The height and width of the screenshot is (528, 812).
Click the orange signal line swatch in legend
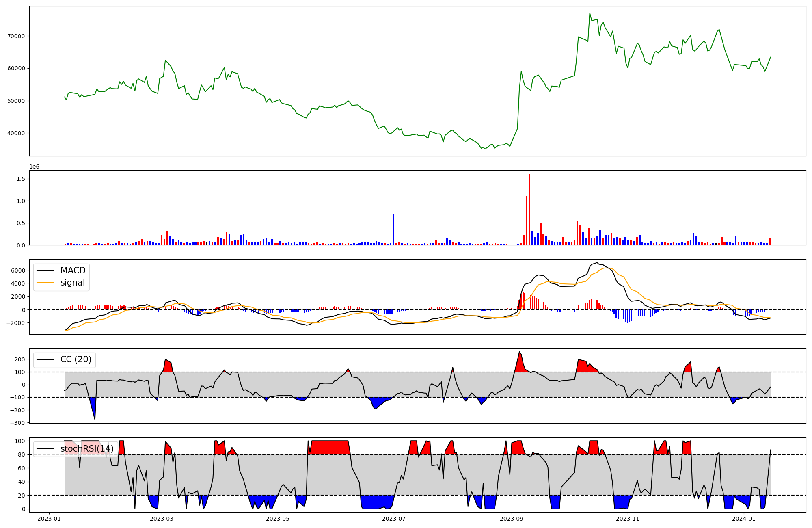[x=45, y=283]
